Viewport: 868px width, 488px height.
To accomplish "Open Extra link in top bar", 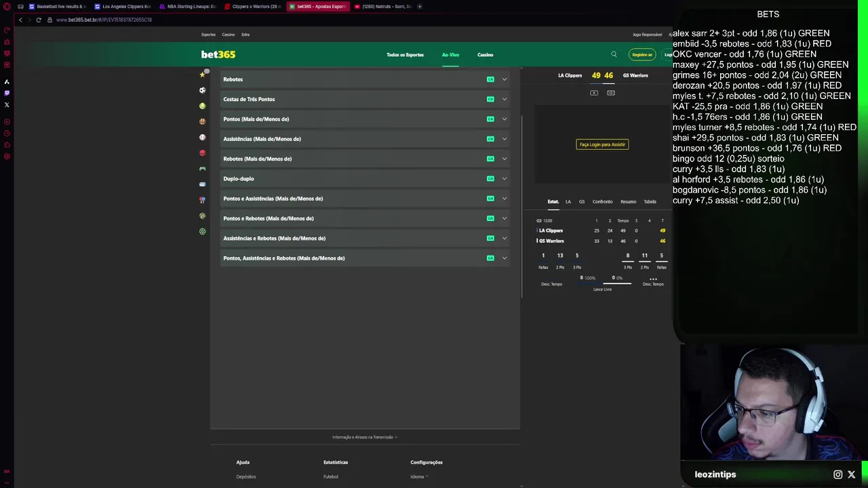I will coord(245,35).
